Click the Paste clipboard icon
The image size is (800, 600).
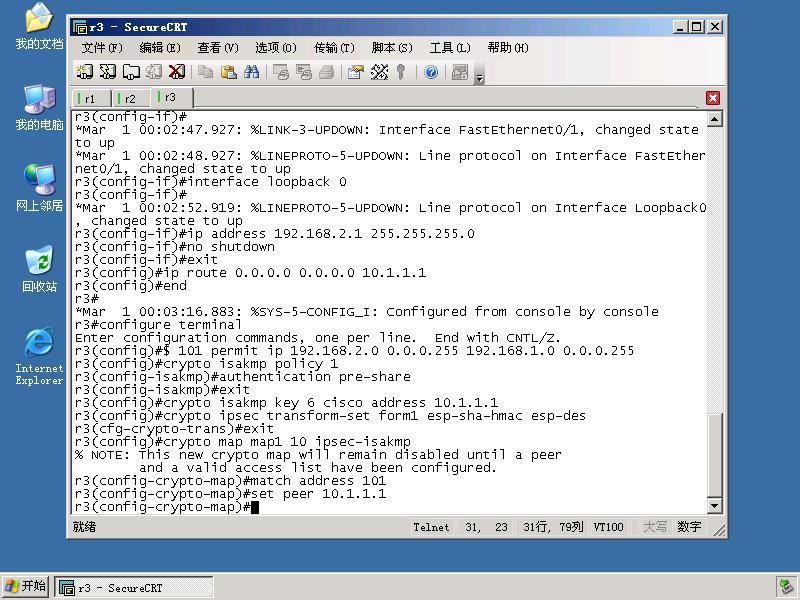(x=229, y=72)
